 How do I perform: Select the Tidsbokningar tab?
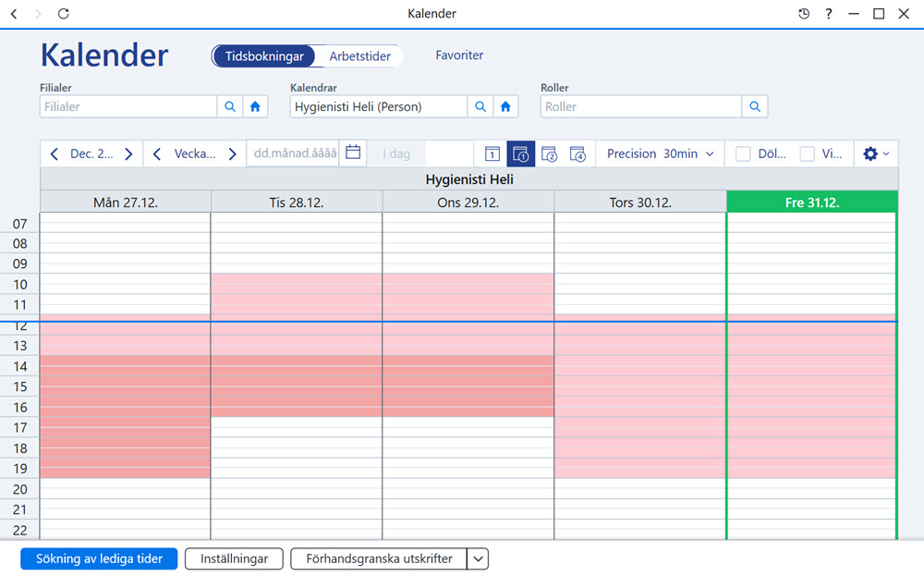click(x=264, y=56)
